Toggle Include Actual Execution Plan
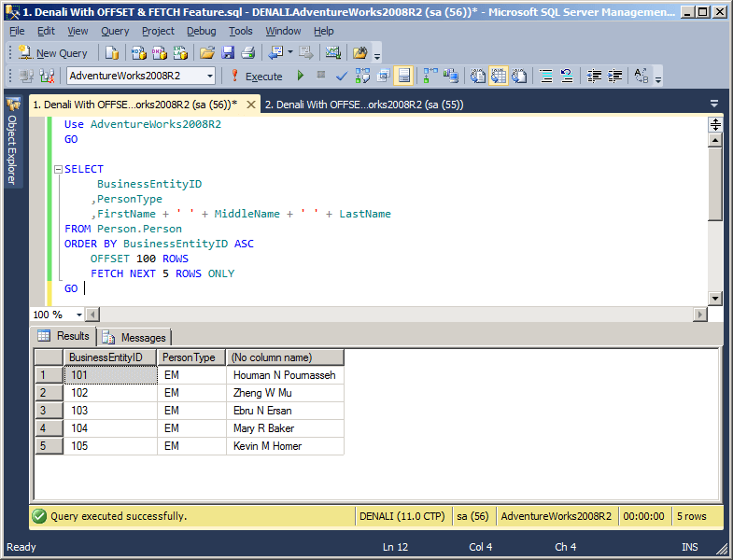This screenshot has height=560, width=733. click(431, 77)
